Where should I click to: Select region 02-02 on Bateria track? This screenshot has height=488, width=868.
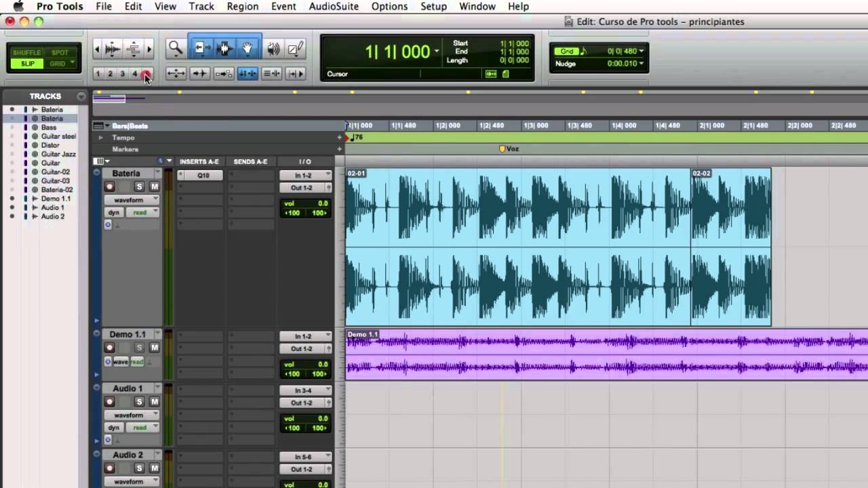point(730,247)
